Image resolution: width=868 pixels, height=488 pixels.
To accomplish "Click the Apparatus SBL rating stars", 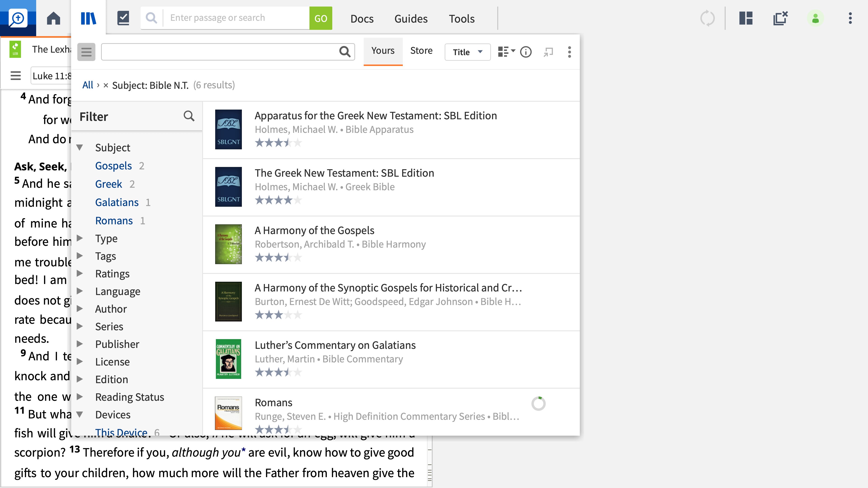I will coord(278,143).
